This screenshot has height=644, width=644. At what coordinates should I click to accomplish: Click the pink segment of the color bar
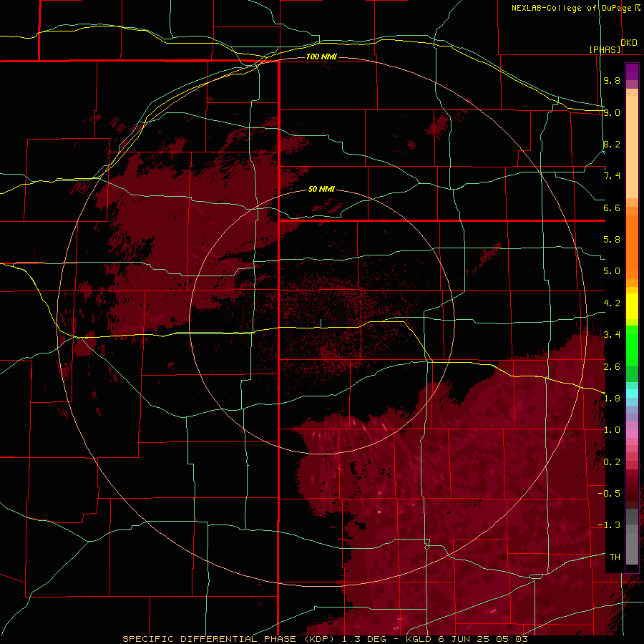pos(632,434)
